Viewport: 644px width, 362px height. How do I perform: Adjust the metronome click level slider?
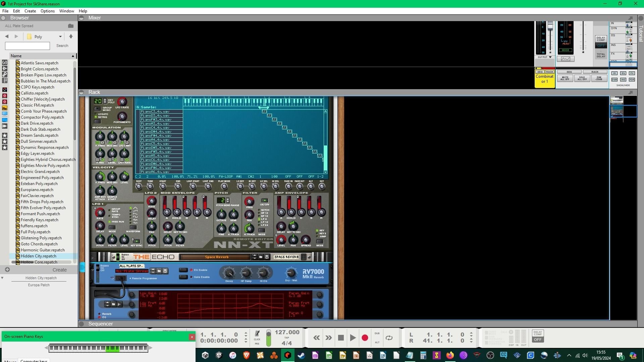[269, 338]
